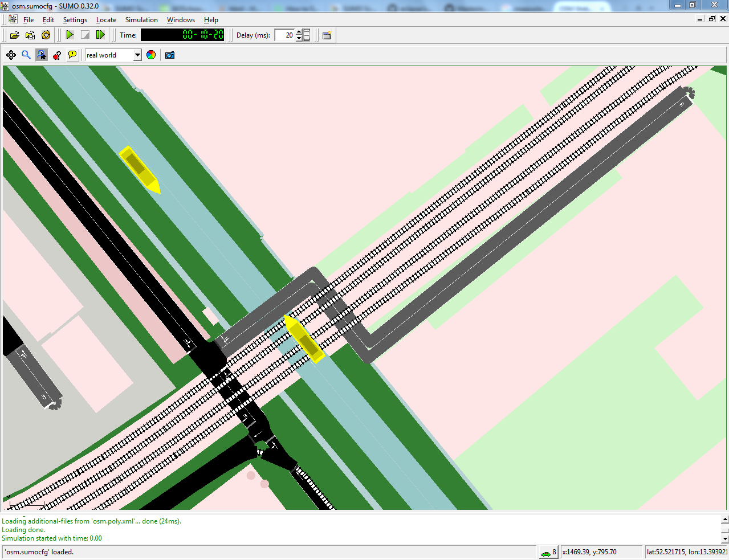Viewport: 729px width, 560px height.
Task: Open the Windows menu
Action: (x=181, y=20)
